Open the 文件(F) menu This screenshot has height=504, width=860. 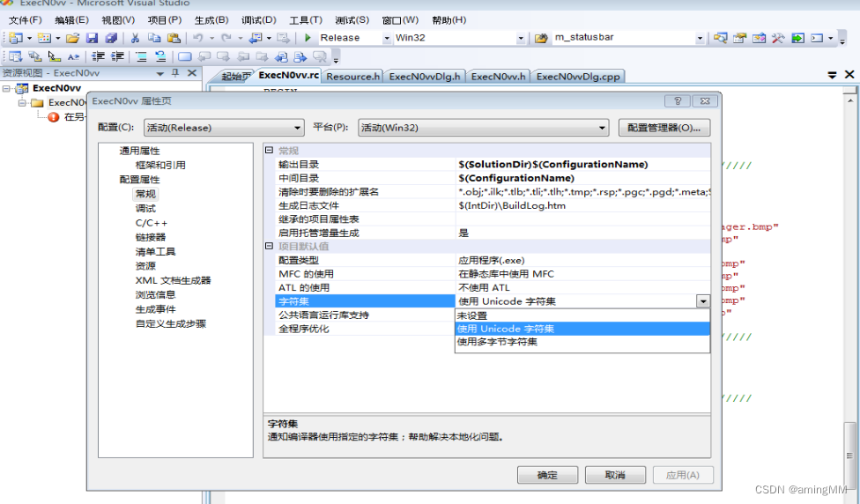click(x=26, y=20)
